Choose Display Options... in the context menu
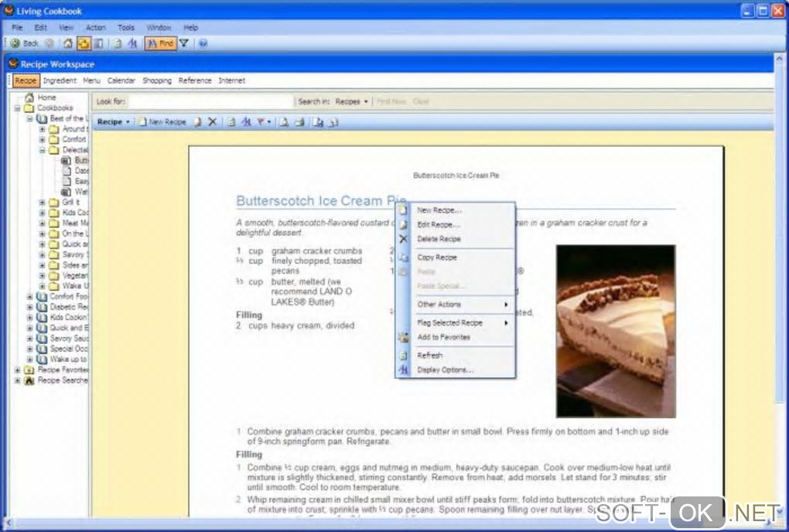Image resolution: width=789 pixels, height=532 pixels. pyautogui.click(x=456, y=370)
